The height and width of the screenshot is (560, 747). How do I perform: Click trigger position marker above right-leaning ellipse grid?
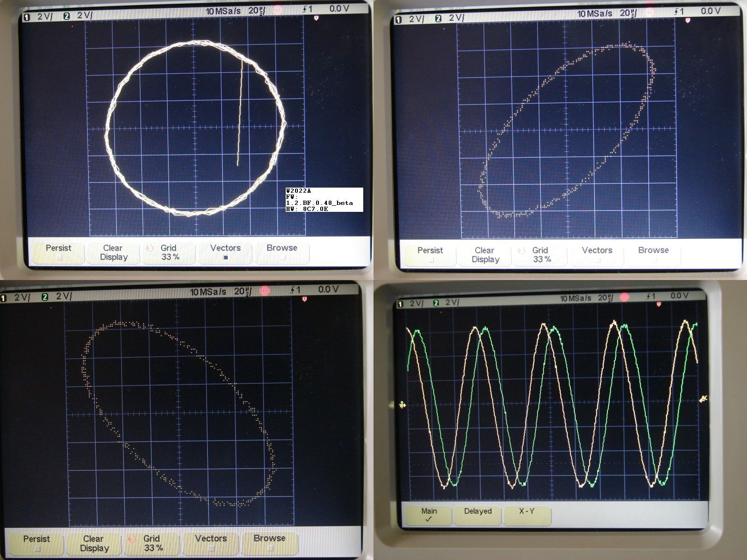pyautogui.click(x=688, y=21)
